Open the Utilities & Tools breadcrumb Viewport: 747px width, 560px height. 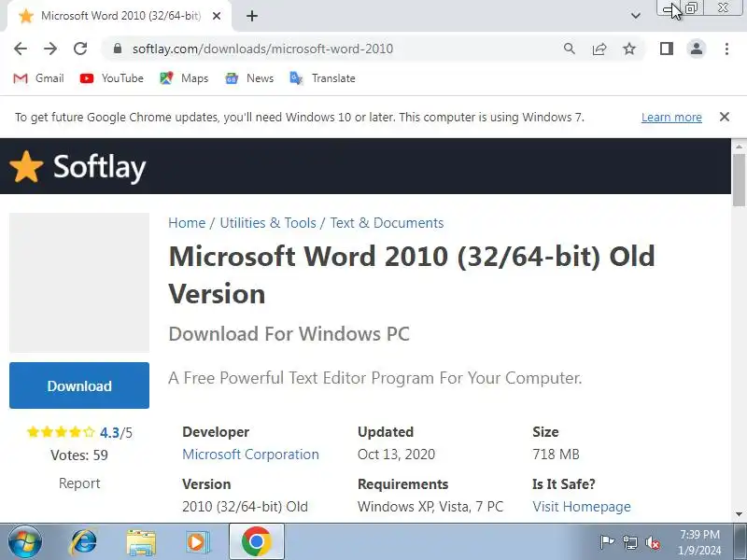268,223
